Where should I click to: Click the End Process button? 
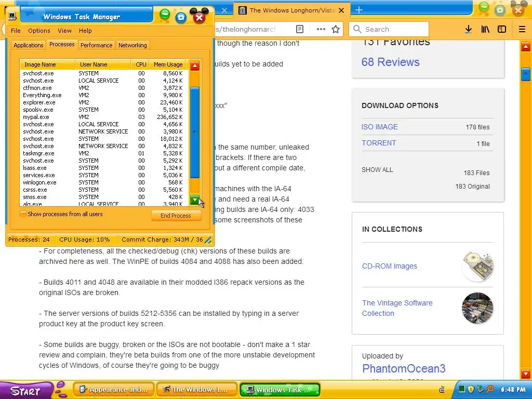click(x=176, y=216)
